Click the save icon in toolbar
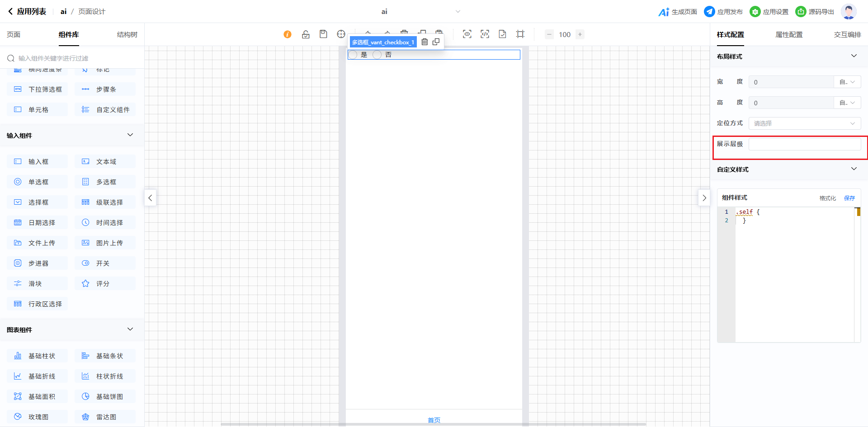Viewport: 868px width, 427px height. [323, 34]
